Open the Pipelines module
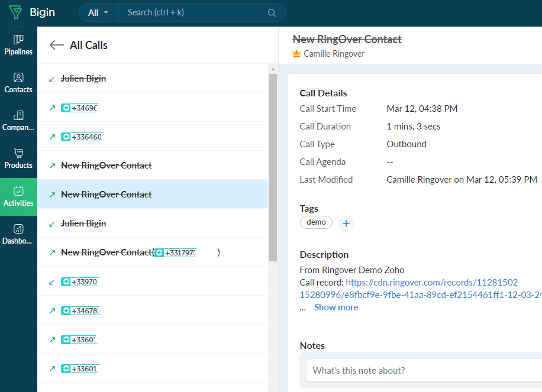 click(x=18, y=45)
